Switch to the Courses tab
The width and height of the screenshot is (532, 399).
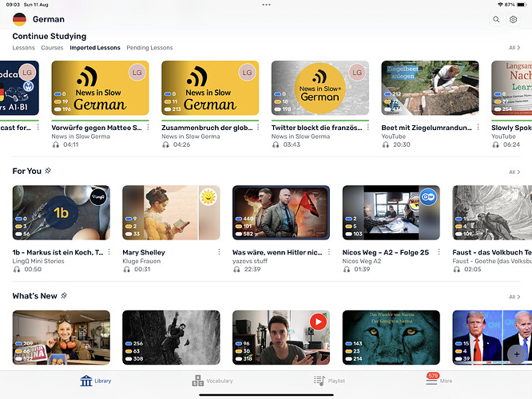(x=52, y=48)
